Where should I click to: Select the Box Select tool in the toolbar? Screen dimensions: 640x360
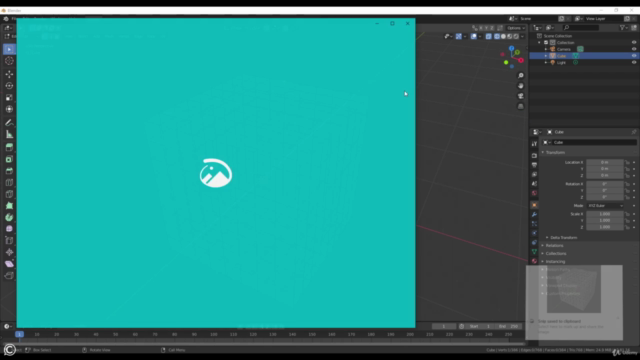coord(9,49)
